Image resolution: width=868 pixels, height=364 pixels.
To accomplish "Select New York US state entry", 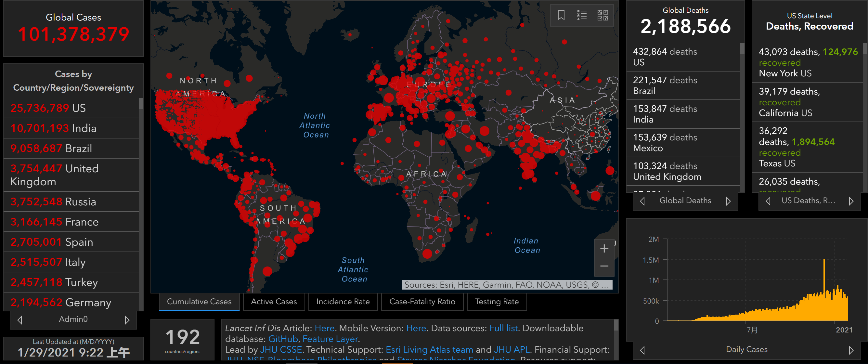I will (807, 63).
